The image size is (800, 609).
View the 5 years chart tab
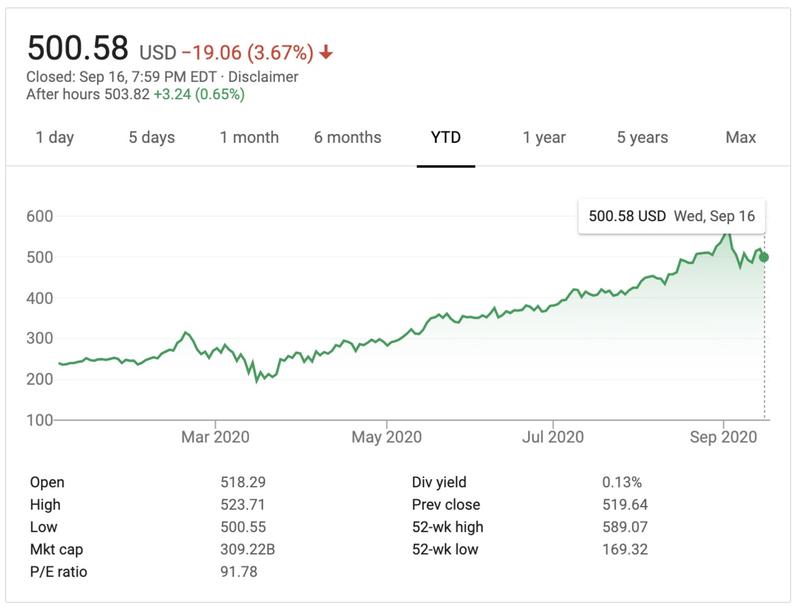642,138
